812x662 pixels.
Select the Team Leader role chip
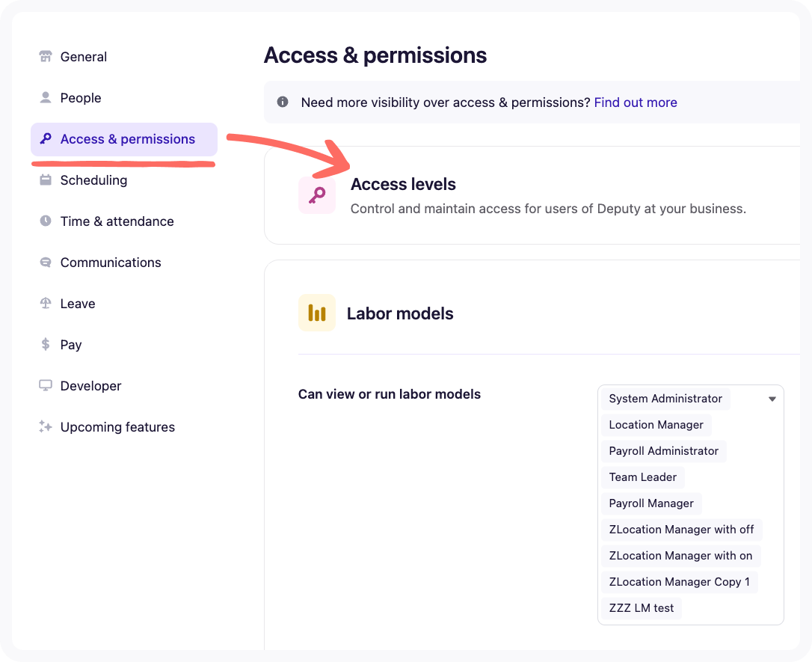(642, 476)
